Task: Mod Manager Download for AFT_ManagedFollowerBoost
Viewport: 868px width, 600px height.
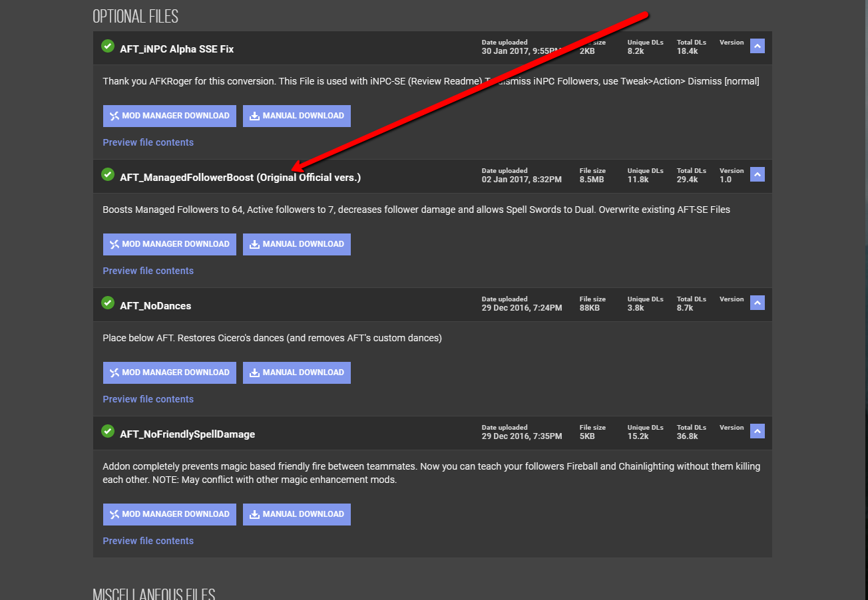Action: point(169,244)
